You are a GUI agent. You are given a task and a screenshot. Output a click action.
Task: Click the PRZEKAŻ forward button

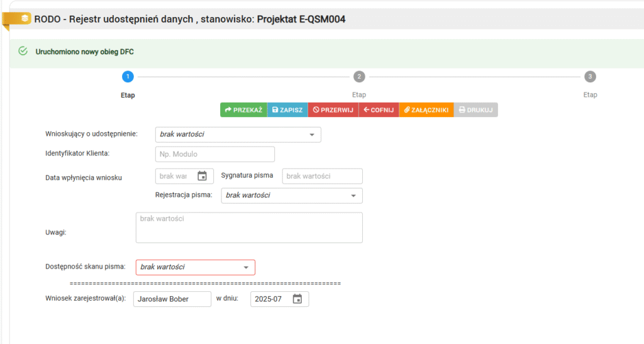(x=243, y=110)
